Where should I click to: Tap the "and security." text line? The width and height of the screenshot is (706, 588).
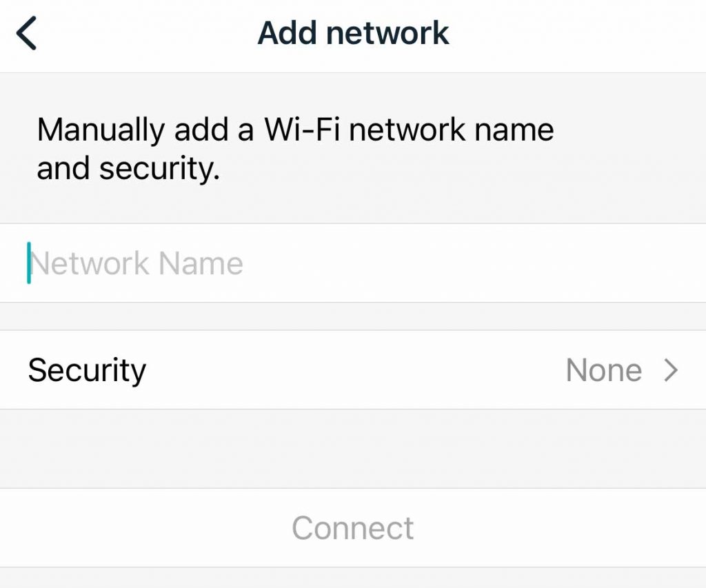[128, 169]
